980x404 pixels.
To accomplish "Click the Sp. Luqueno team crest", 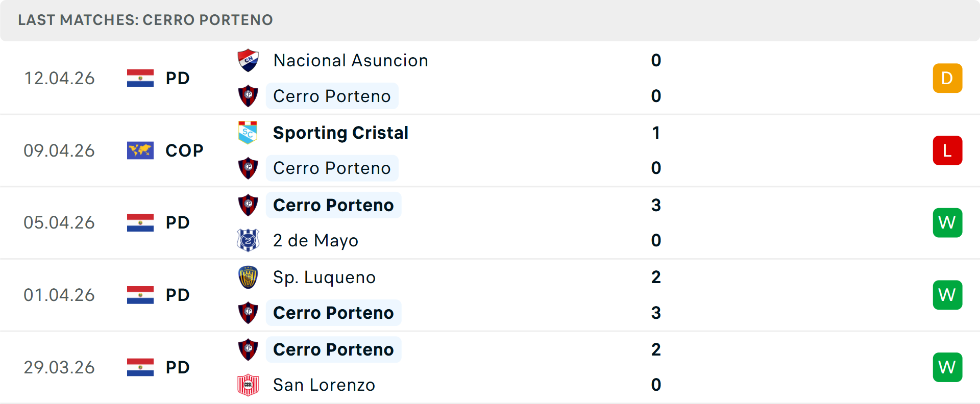I will 248,277.
